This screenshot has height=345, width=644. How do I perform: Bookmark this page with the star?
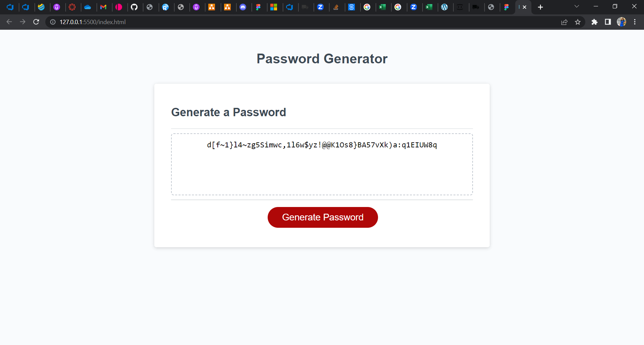point(578,22)
